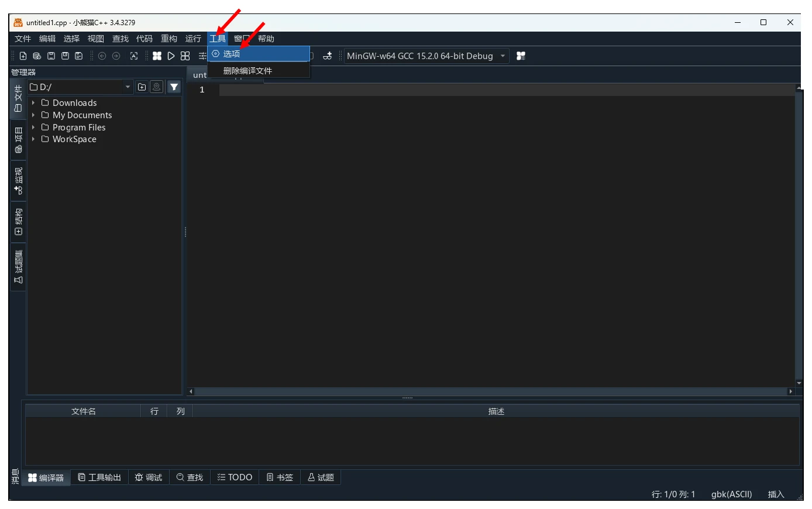Open the TODO bottom tab
This screenshot has height=509, width=812.
[x=235, y=477]
